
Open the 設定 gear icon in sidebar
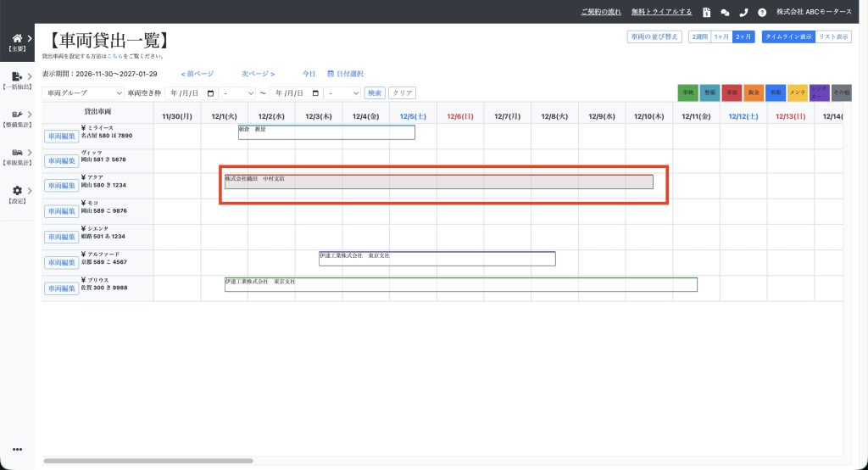click(17, 192)
